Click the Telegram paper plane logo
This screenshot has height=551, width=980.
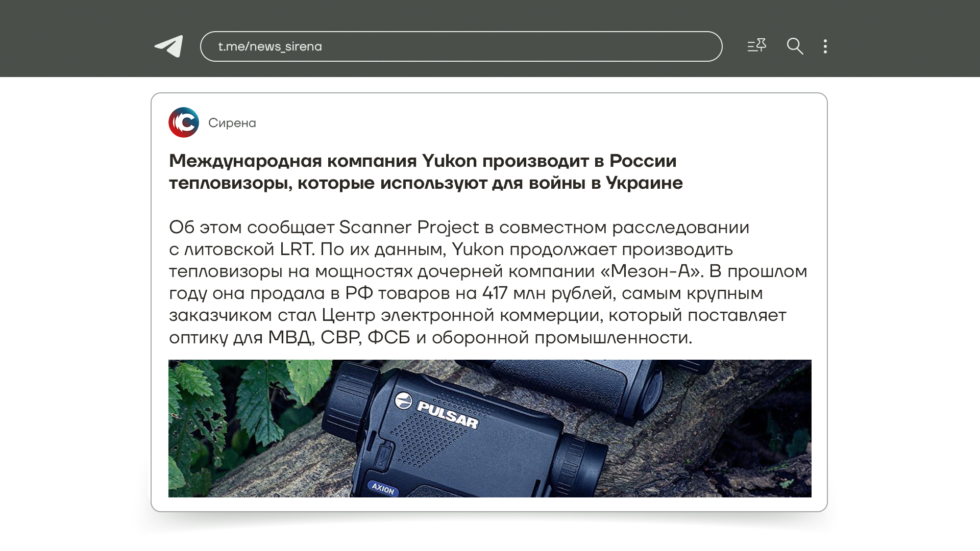click(x=169, y=46)
